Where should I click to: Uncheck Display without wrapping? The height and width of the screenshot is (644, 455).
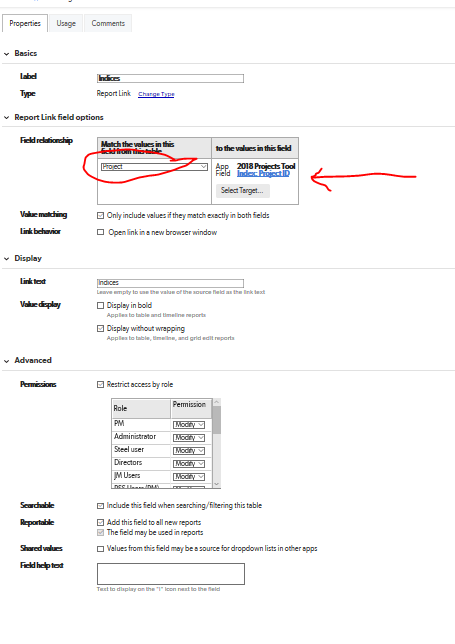[x=101, y=329]
